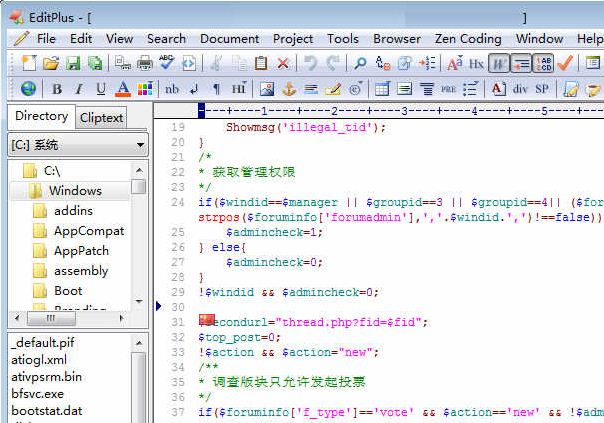604x423 pixels.
Task: Toggle Italic formatting button
Action: (79, 89)
